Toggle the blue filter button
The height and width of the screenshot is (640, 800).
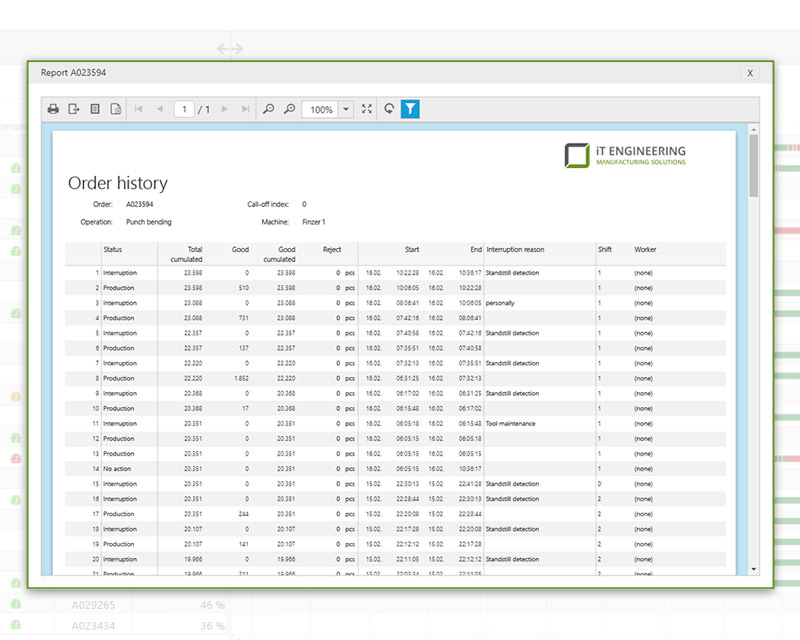410,109
